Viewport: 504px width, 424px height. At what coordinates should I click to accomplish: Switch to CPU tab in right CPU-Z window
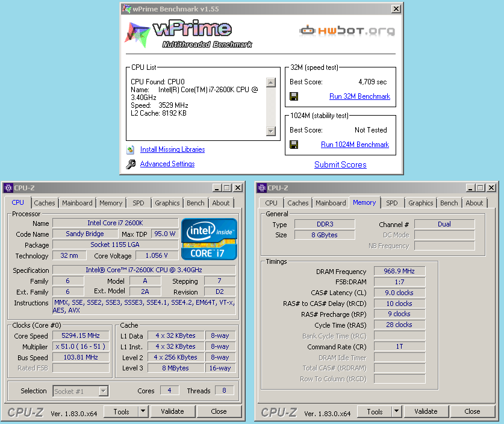(x=272, y=203)
